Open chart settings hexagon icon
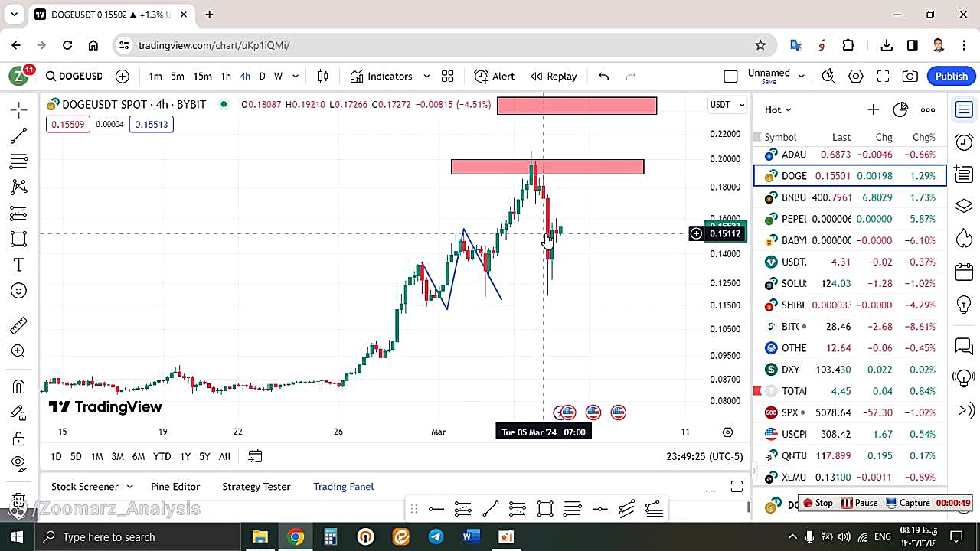The image size is (980, 551). 856,76
